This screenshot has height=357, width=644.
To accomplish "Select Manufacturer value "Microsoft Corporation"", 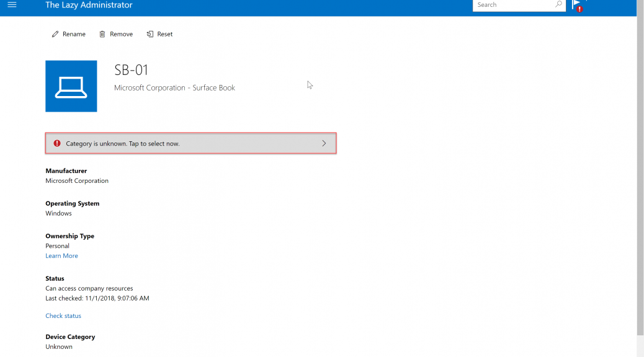I will tap(77, 180).
